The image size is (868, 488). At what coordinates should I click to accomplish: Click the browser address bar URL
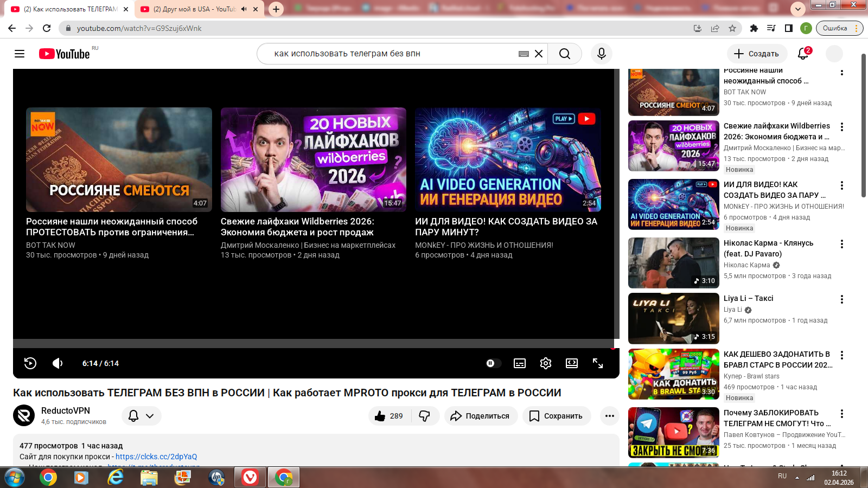pos(139,28)
